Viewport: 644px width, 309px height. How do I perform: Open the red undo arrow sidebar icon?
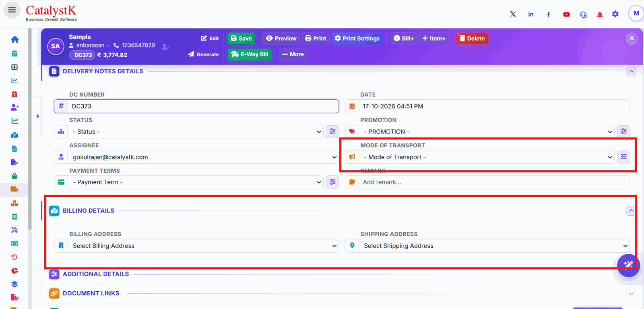pos(14,257)
